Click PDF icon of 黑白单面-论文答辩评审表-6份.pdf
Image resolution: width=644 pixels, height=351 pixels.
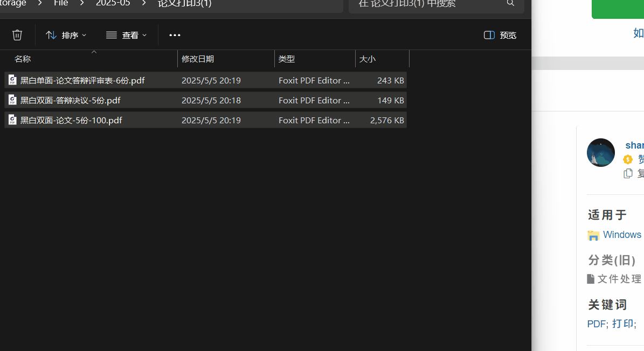(12, 80)
